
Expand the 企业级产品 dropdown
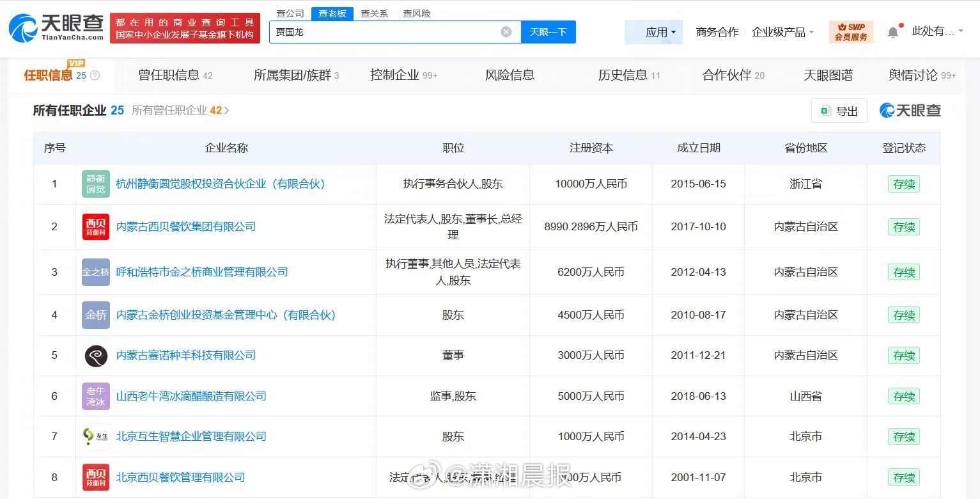[x=783, y=32]
